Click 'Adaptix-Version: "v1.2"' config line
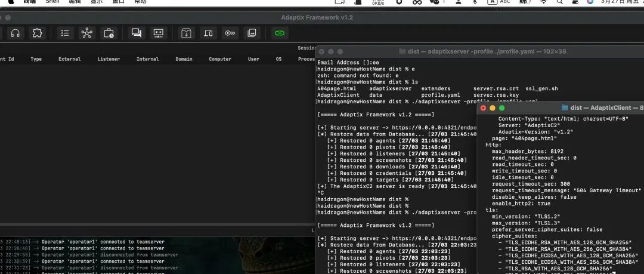Viewport: 644px width, 274px height. click(x=535, y=132)
